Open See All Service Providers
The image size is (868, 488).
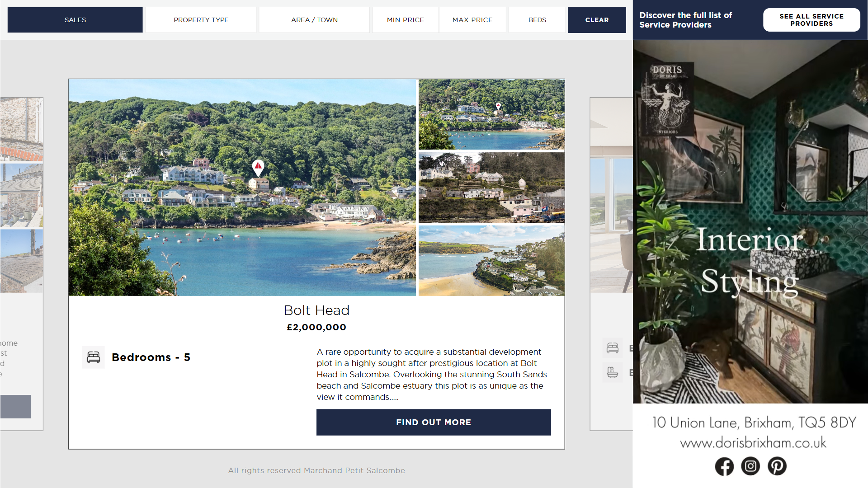(811, 20)
